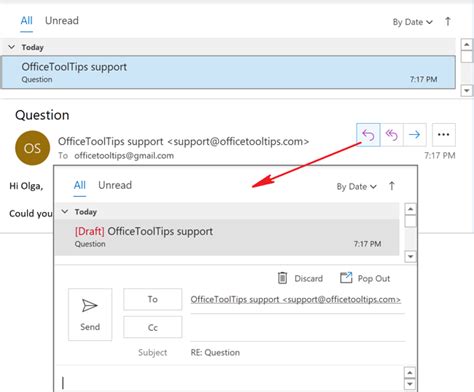Collapse the Today group in lower list

click(65, 212)
